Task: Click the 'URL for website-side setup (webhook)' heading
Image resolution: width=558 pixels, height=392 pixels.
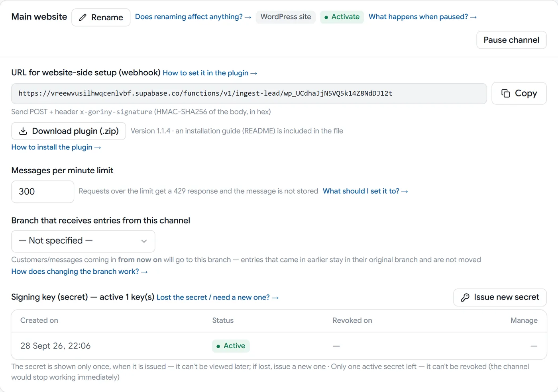Action: coord(86,73)
